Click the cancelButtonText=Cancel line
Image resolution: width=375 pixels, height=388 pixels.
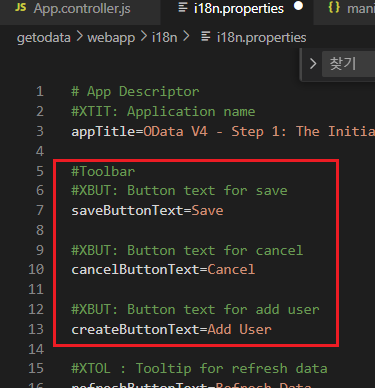pyautogui.click(x=163, y=269)
